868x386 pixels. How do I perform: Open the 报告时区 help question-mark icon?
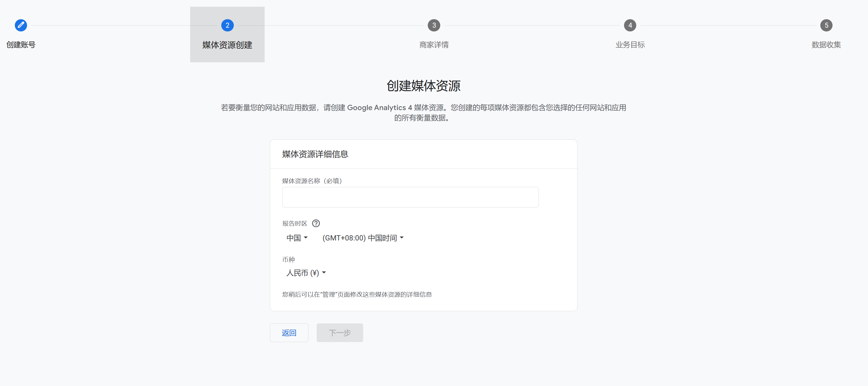pyautogui.click(x=316, y=223)
